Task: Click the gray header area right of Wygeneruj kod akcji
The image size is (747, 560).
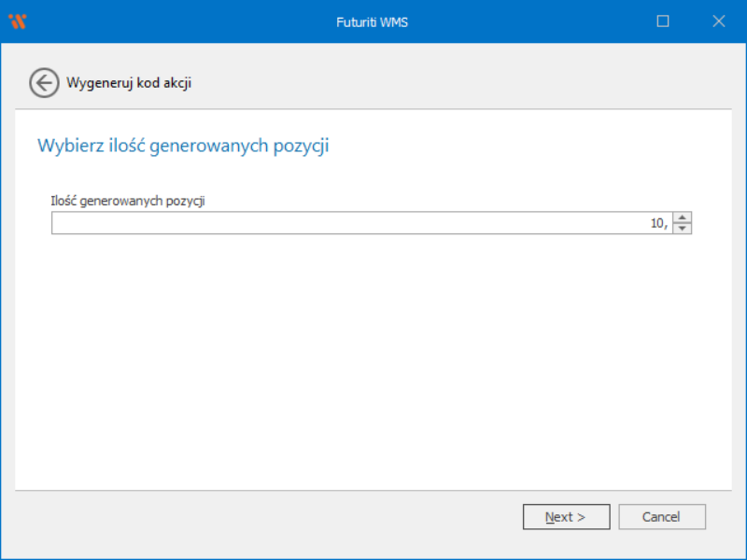Action: [467, 83]
